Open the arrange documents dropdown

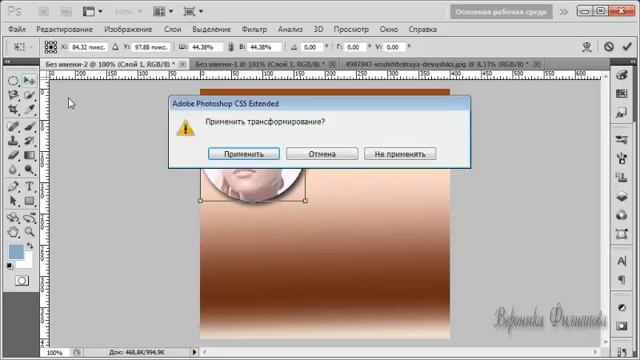[x=163, y=11]
